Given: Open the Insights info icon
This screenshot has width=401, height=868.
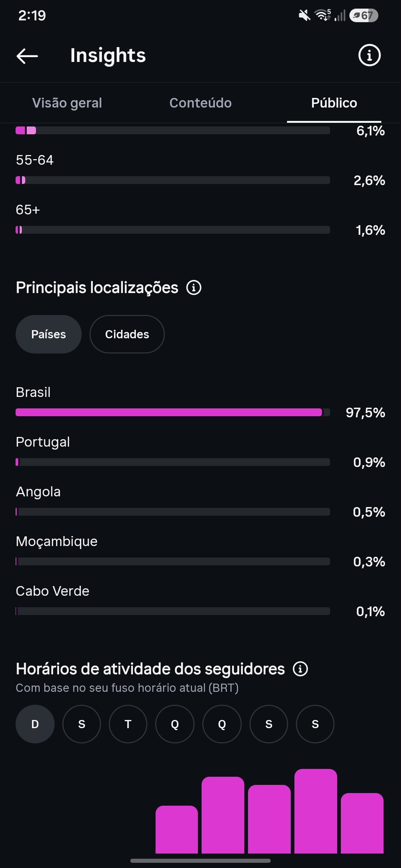Looking at the screenshot, I should point(369,56).
